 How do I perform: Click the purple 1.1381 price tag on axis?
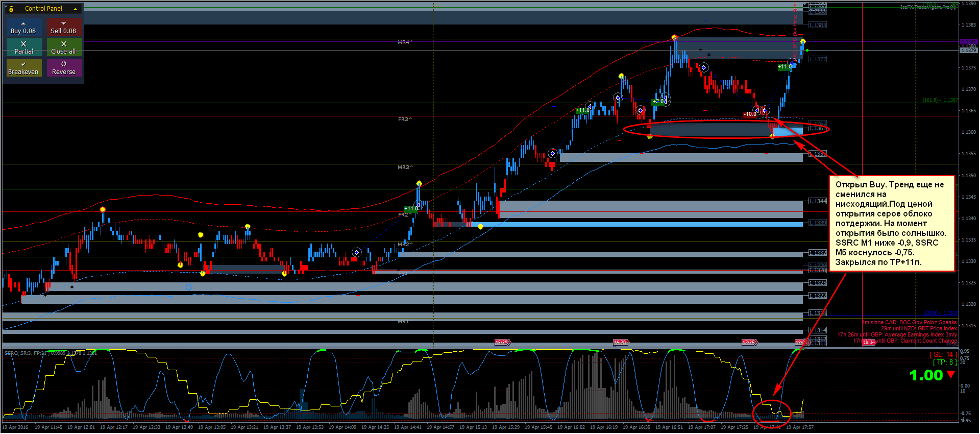coord(968,42)
